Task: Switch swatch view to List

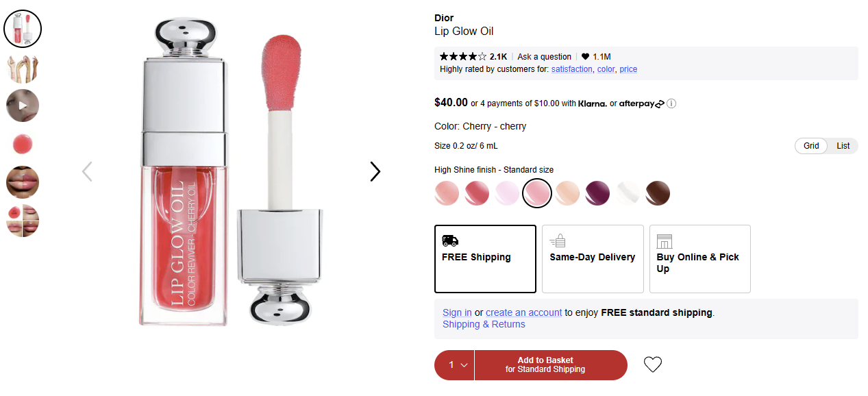Action: [x=843, y=146]
